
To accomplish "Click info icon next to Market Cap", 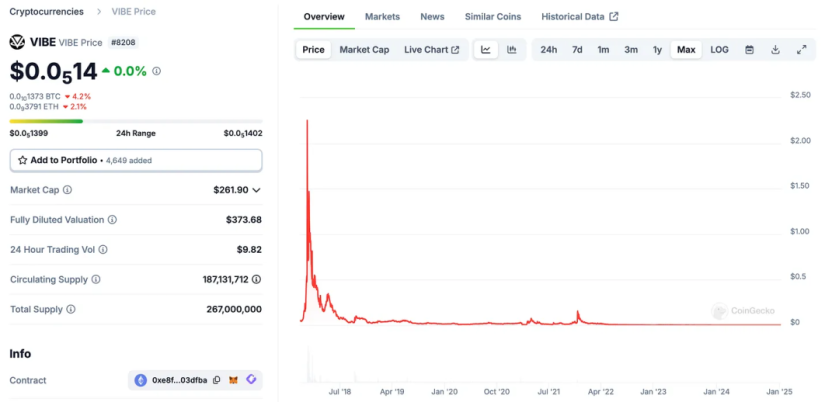I will [x=67, y=190].
